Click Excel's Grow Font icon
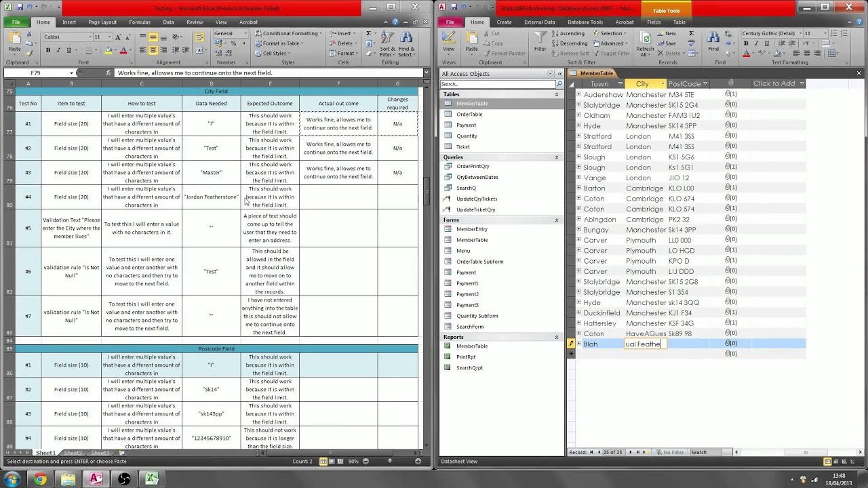The image size is (868, 488). [119, 37]
